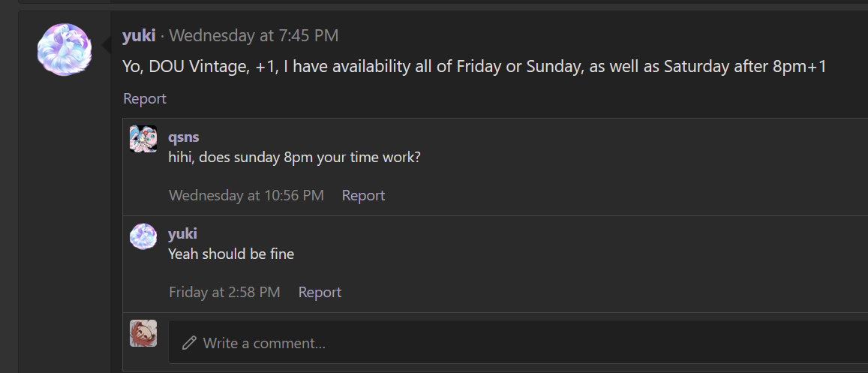This screenshot has height=373, width=868.
Task: Focus the 'Write a comment...' input field
Action: (518, 342)
